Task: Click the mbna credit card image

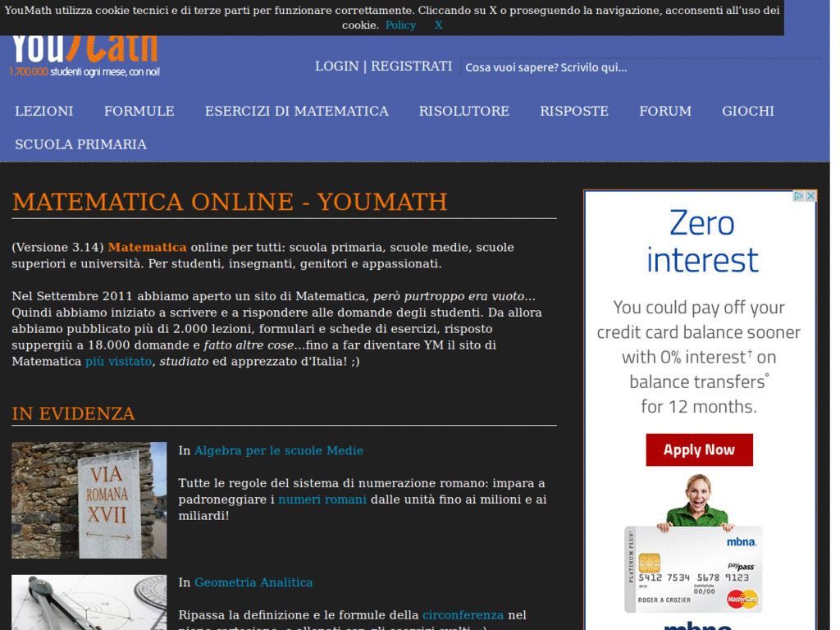Action: 693,569
